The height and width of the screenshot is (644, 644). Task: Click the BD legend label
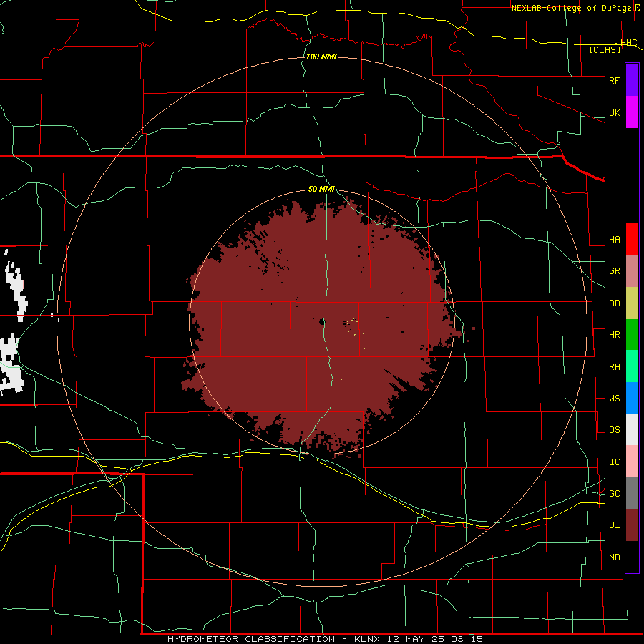click(614, 303)
